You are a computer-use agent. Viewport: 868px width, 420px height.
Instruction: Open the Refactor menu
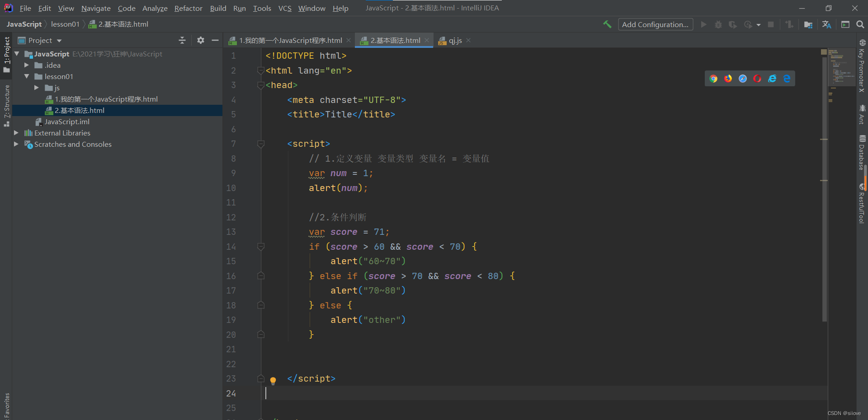pos(188,8)
